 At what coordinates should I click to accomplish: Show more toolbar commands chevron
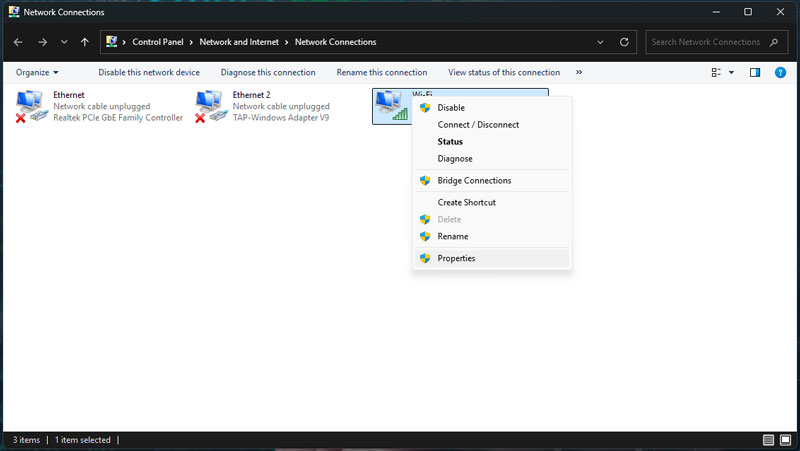[579, 72]
